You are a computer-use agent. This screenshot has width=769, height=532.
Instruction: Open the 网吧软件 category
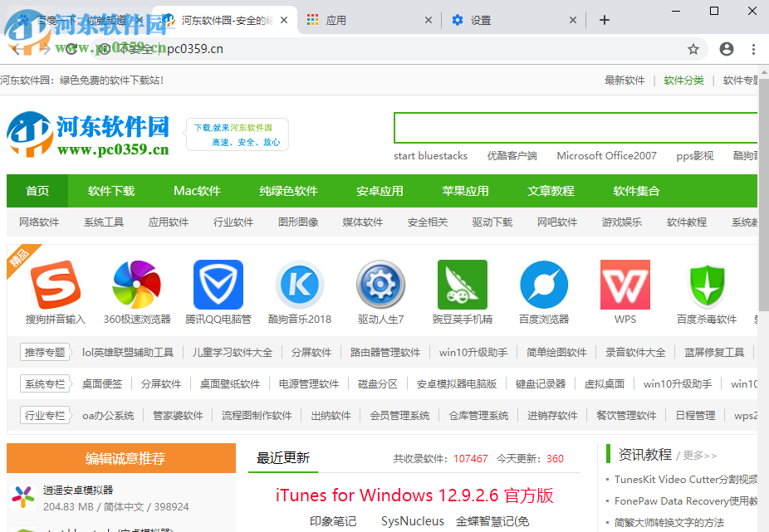tap(556, 222)
